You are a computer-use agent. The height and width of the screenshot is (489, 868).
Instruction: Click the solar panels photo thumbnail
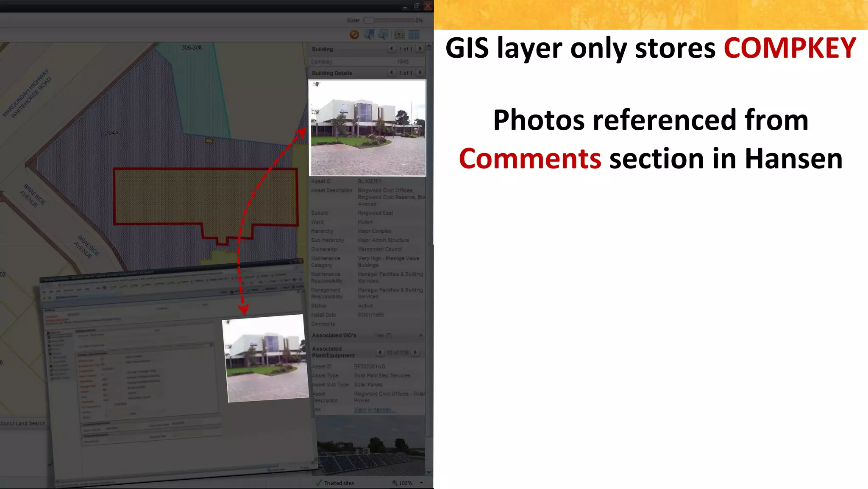(x=370, y=447)
